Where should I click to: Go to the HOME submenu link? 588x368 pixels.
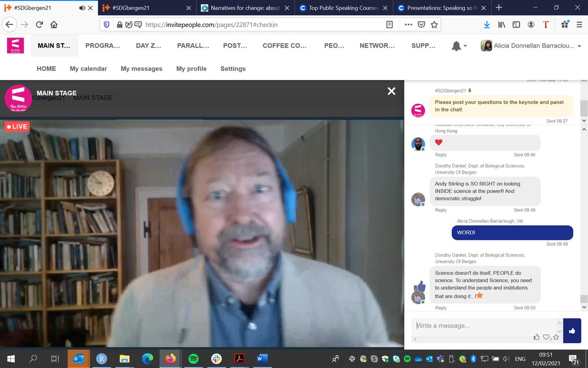46,69
